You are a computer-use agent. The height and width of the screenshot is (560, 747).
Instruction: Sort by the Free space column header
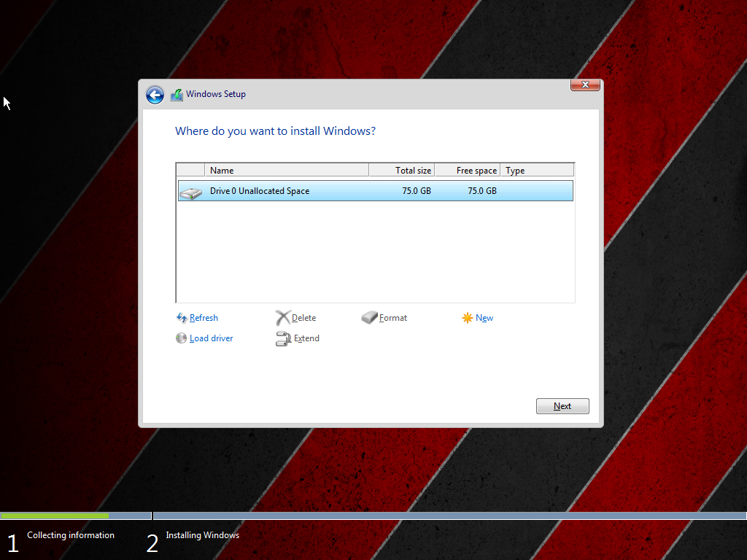(x=468, y=170)
